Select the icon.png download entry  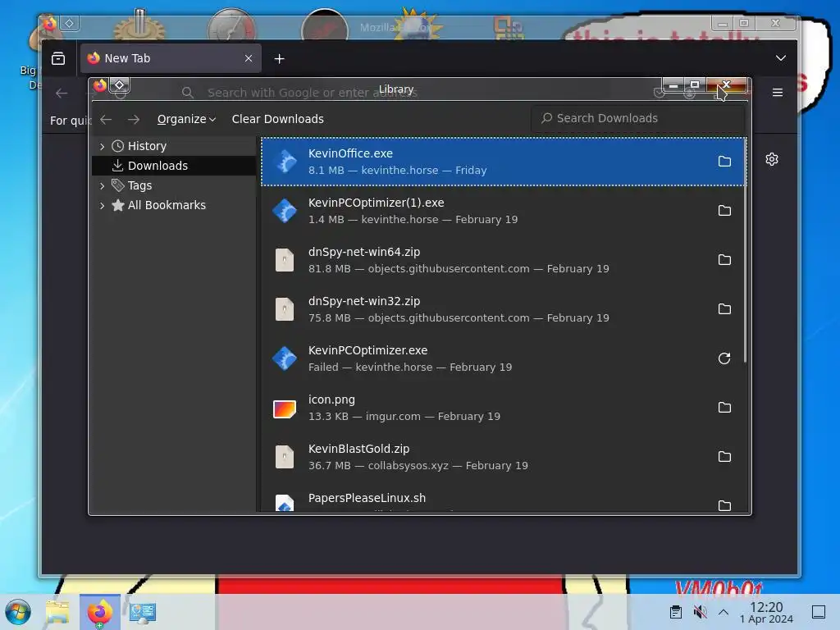coord(503,409)
